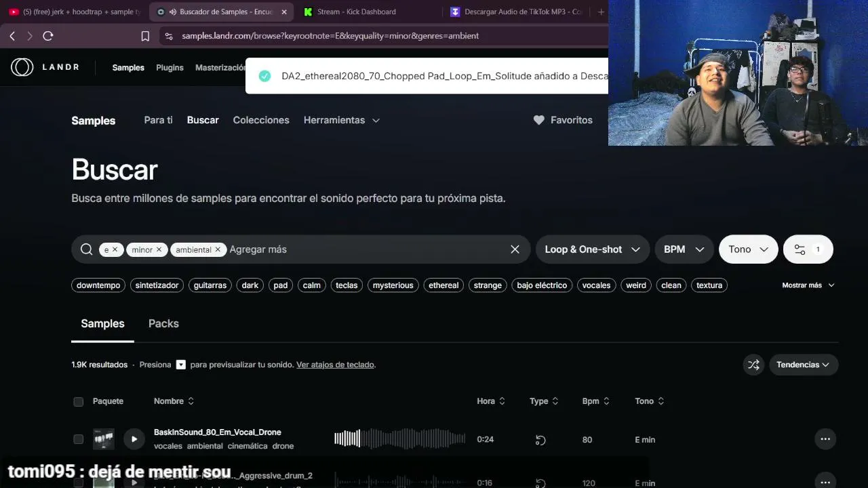
Task: Open the Tono key dropdown
Action: [748, 249]
